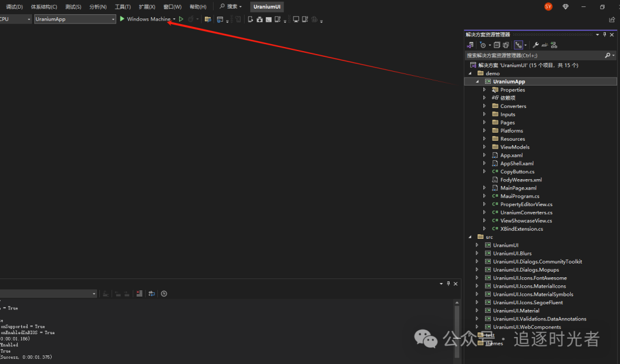Open the Windows Machine target dropdown arrow
The height and width of the screenshot is (364, 620).
pos(174,19)
